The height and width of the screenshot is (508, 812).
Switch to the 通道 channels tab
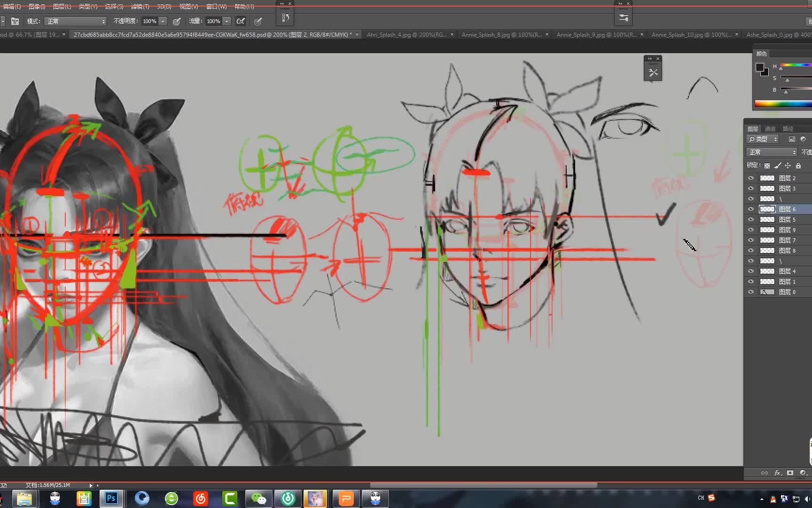point(770,128)
